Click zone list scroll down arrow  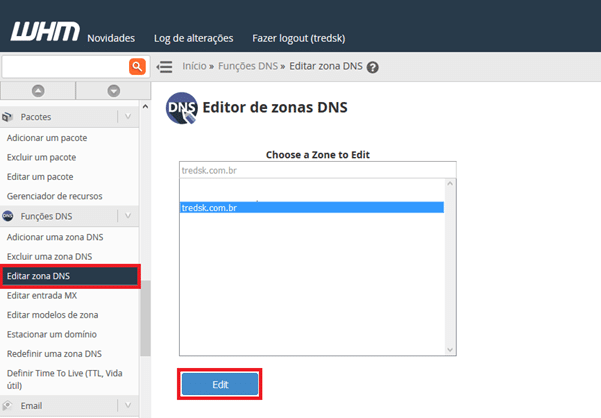pyautogui.click(x=450, y=350)
